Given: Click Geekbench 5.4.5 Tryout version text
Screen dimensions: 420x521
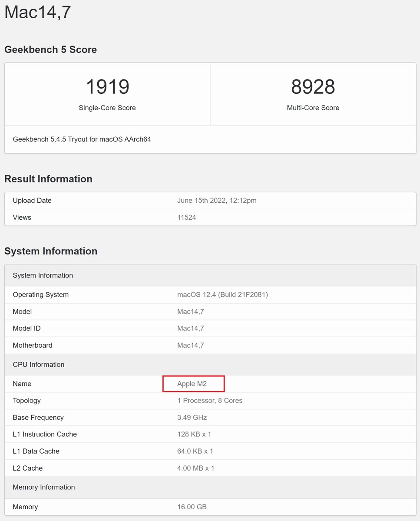Looking at the screenshot, I should pos(82,139).
